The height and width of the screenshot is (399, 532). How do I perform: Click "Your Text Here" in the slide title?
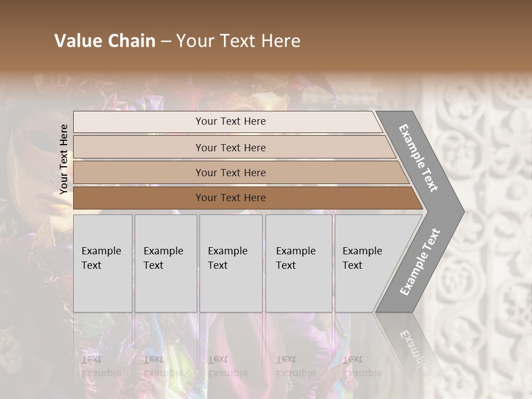[x=238, y=41]
